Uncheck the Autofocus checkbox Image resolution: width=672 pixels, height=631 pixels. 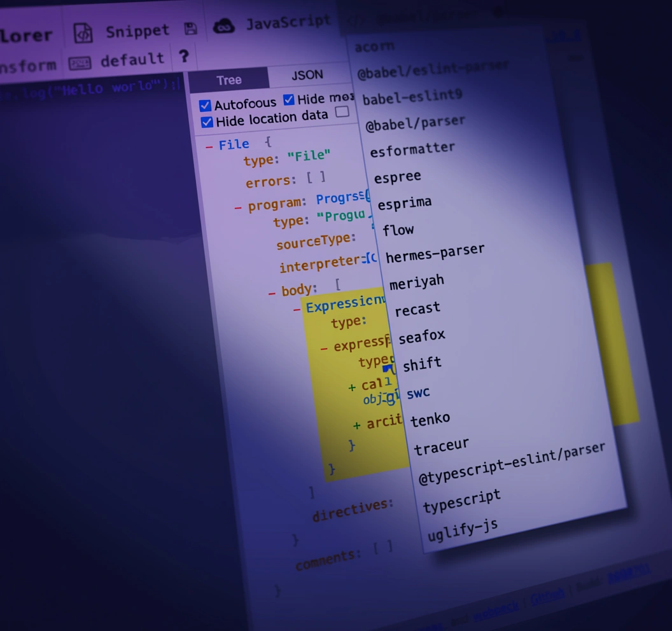[x=205, y=106]
